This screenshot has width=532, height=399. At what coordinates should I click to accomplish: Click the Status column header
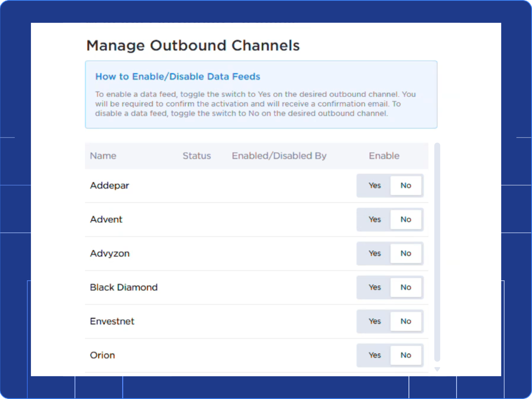pos(197,156)
